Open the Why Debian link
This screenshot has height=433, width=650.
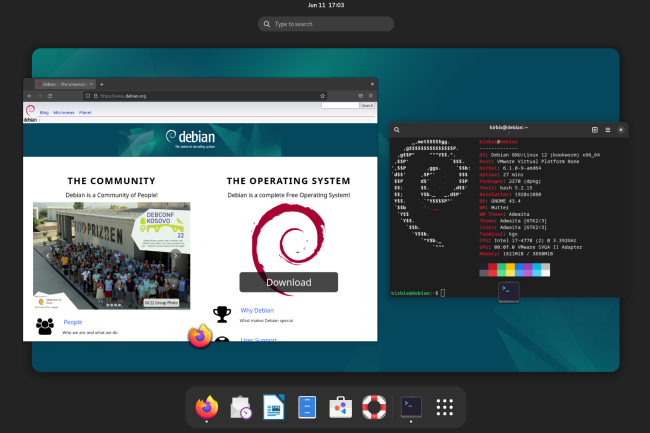click(258, 311)
